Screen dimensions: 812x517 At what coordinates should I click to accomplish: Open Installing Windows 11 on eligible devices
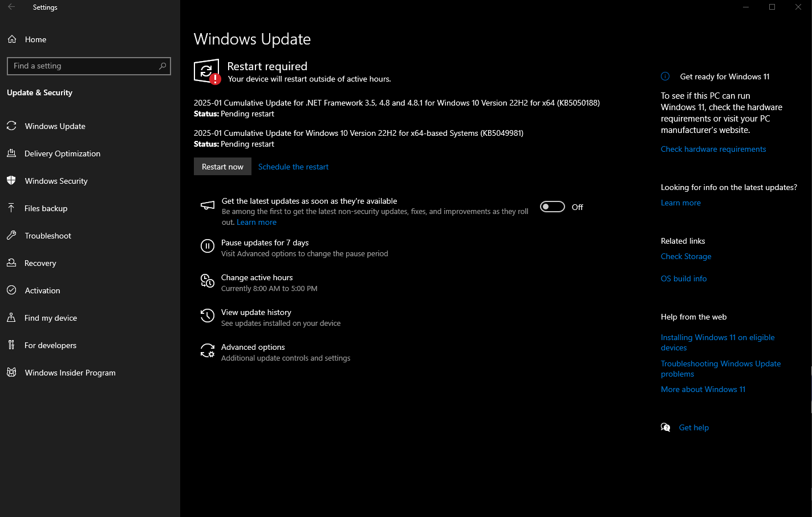717,342
